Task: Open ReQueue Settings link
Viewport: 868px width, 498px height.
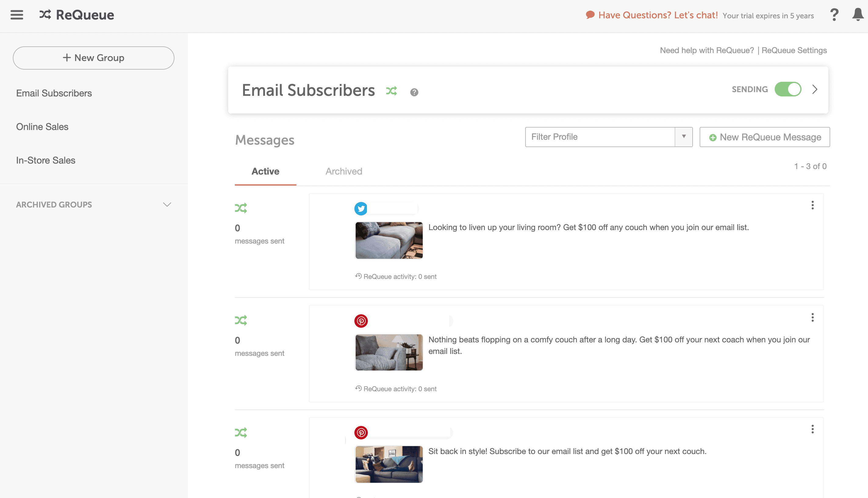Action: 794,50
